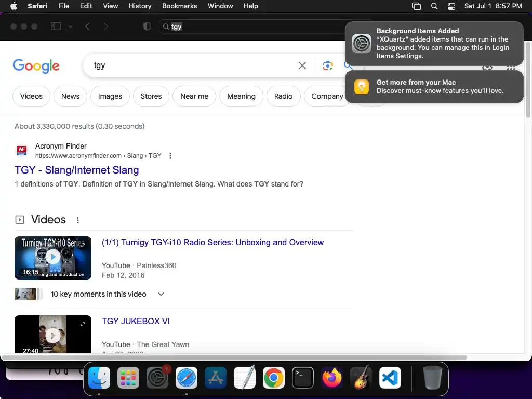Open the Safari app menu
Screen dimensions: 532x399
pos(37,6)
